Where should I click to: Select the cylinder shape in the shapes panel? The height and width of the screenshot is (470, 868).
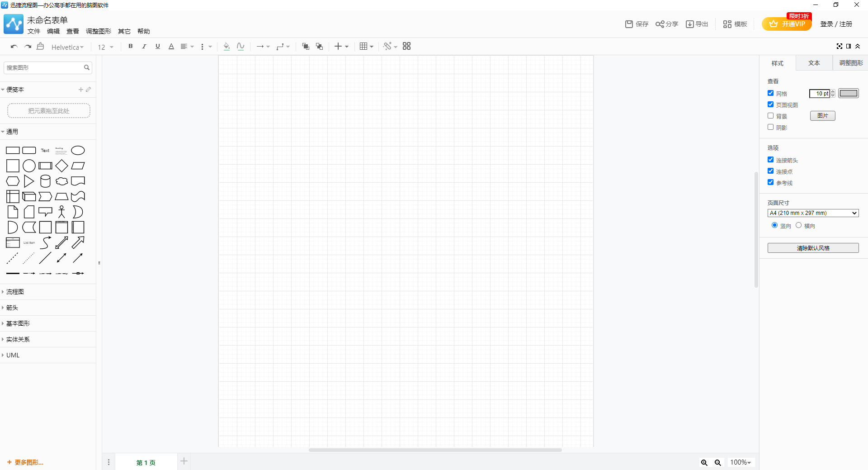45,181
